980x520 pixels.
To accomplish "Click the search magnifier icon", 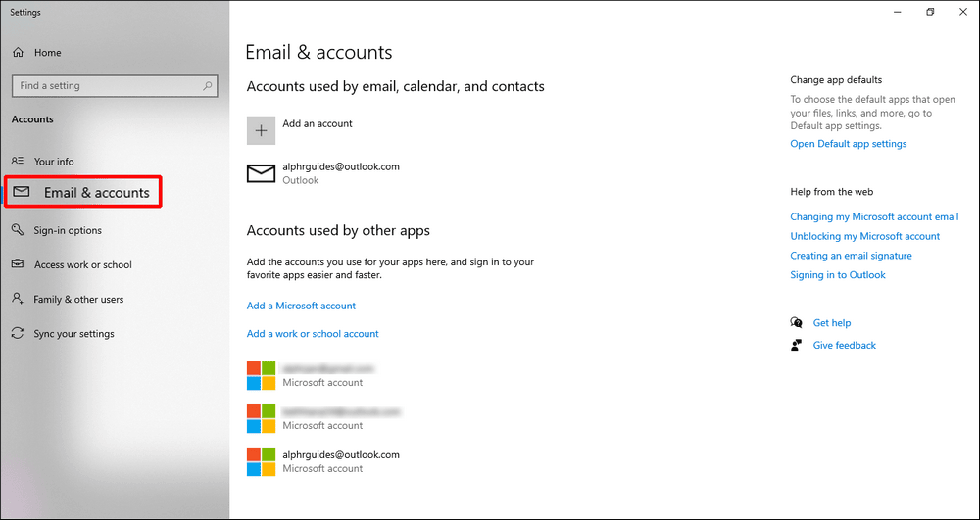I will coord(208,86).
